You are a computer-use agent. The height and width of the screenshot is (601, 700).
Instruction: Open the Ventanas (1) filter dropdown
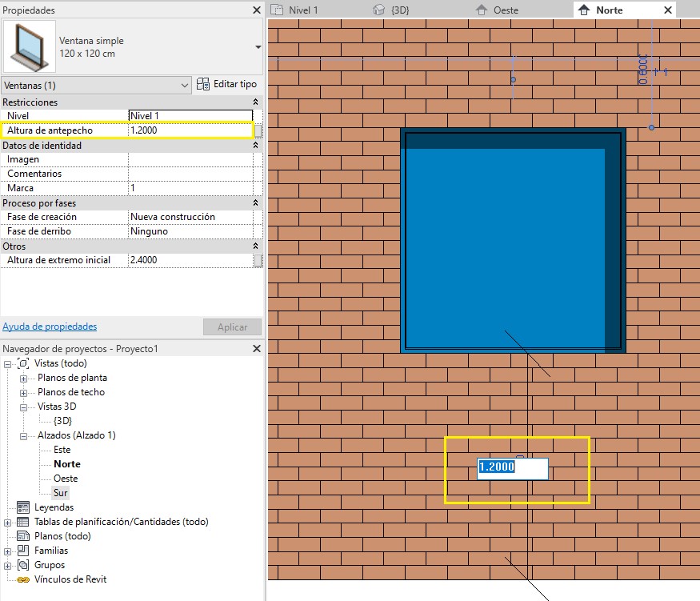point(185,85)
